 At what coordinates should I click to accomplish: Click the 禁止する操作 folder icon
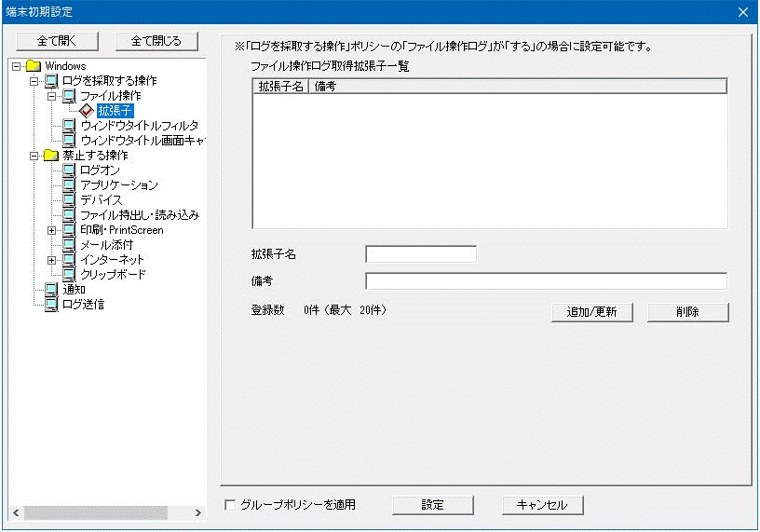pyautogui.click(x=51, y=156)
